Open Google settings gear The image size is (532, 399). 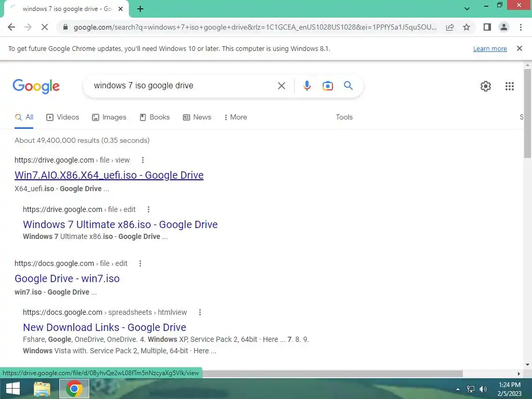(486, 86)
